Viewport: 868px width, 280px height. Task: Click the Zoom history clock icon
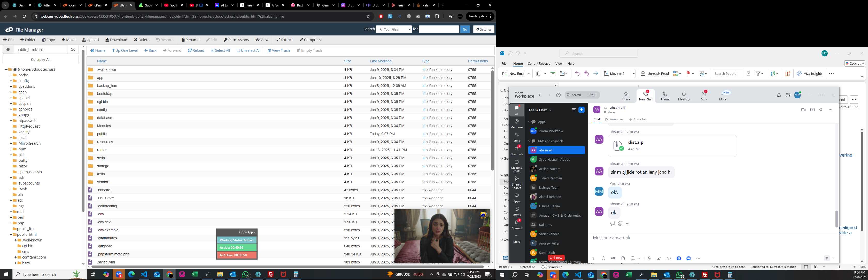pos(558,95)
